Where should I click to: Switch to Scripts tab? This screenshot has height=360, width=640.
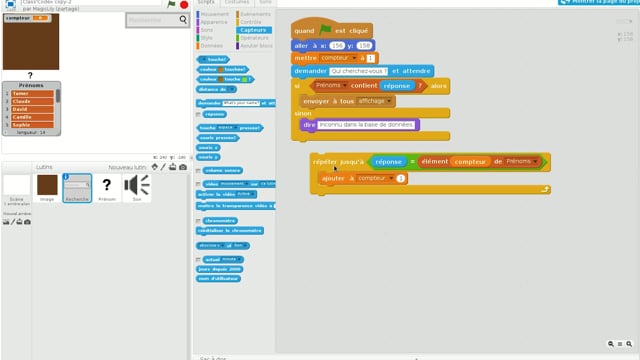(x=206, y=2)
